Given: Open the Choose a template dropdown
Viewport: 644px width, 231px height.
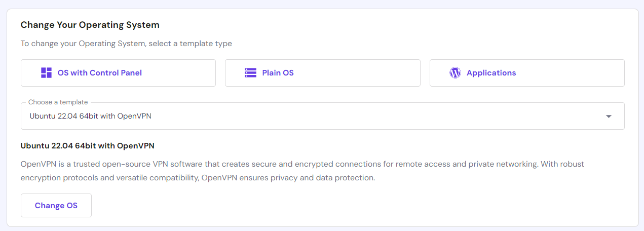Looking at the screenshot, I should 322,116.
